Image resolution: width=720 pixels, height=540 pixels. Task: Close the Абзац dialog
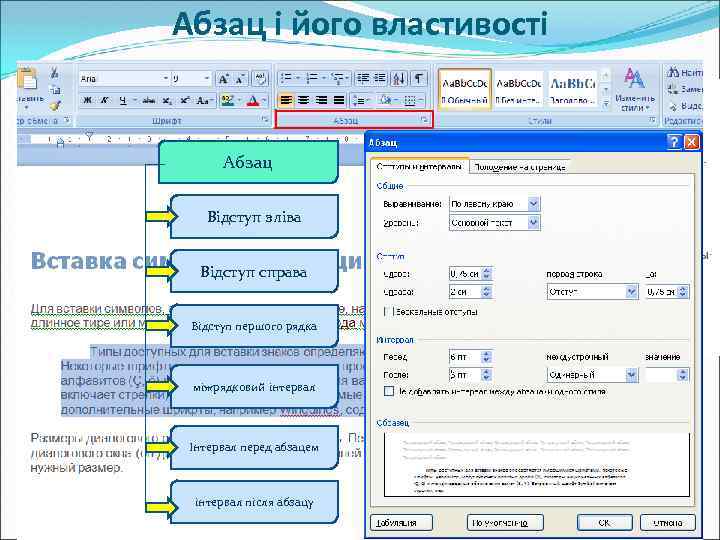click(692, 142)
